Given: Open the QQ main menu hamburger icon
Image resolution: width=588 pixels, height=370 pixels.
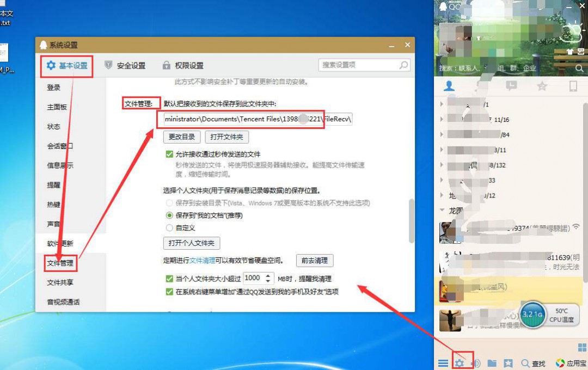Looking at the screenshot, I should pos(443,363).
